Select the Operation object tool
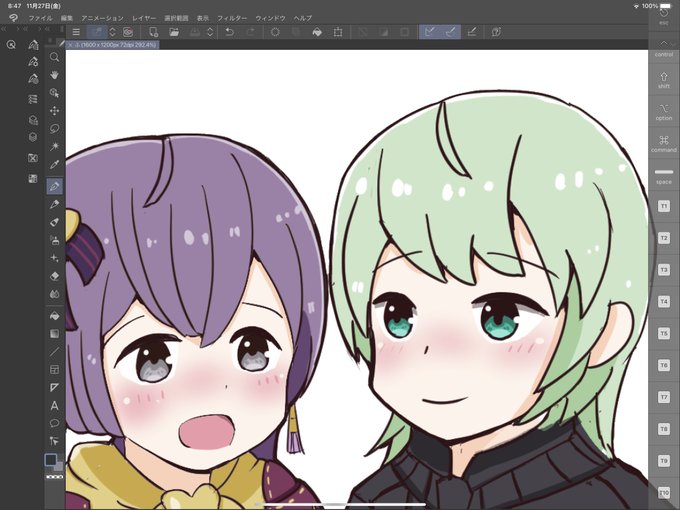This screenshot has width=680, height=510. (54, 93)
